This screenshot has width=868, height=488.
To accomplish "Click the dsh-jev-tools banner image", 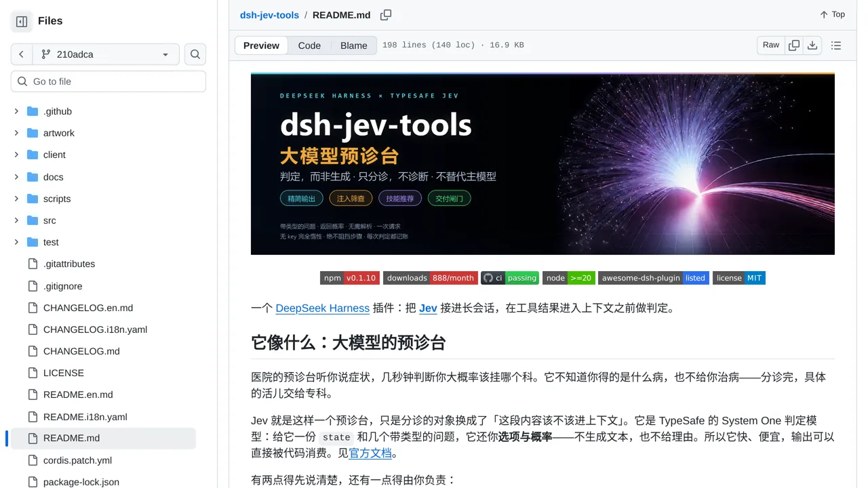I will pos(542,164).
